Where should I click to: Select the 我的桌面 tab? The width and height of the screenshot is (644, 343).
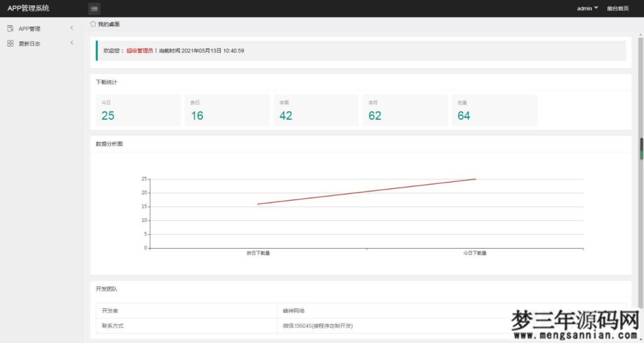[108, 24]
